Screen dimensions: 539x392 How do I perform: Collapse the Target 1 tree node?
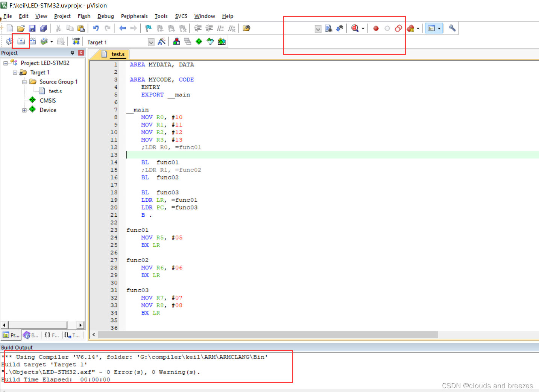tap(15, 73)
